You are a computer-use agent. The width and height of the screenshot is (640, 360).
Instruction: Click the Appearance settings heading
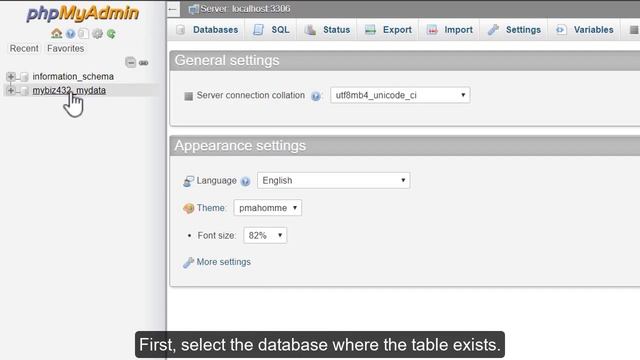click(240, 146)
